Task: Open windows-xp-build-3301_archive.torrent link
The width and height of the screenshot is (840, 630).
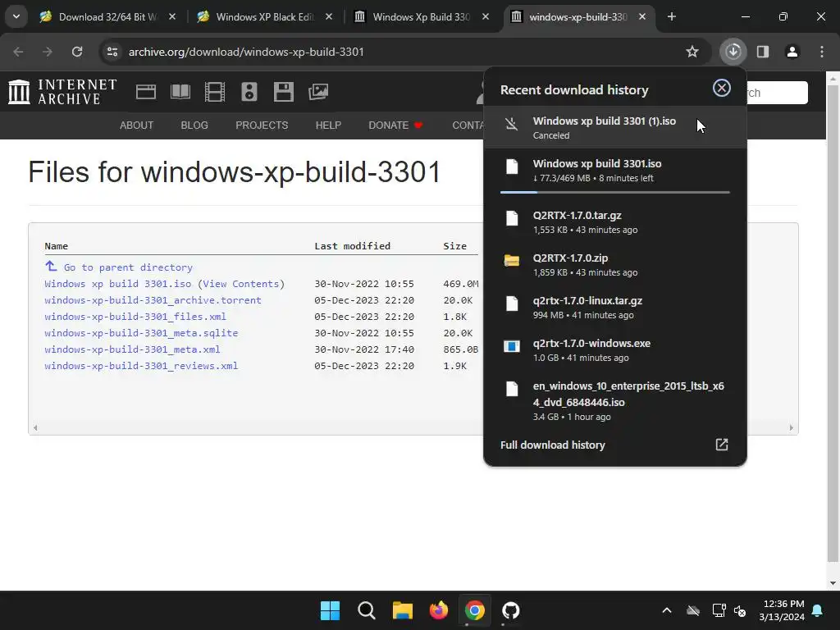Action: click(153, 300)
